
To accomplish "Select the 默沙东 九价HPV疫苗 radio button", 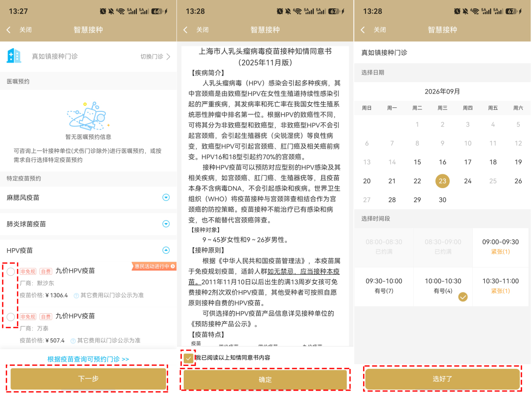I will [x=11, y=271].
